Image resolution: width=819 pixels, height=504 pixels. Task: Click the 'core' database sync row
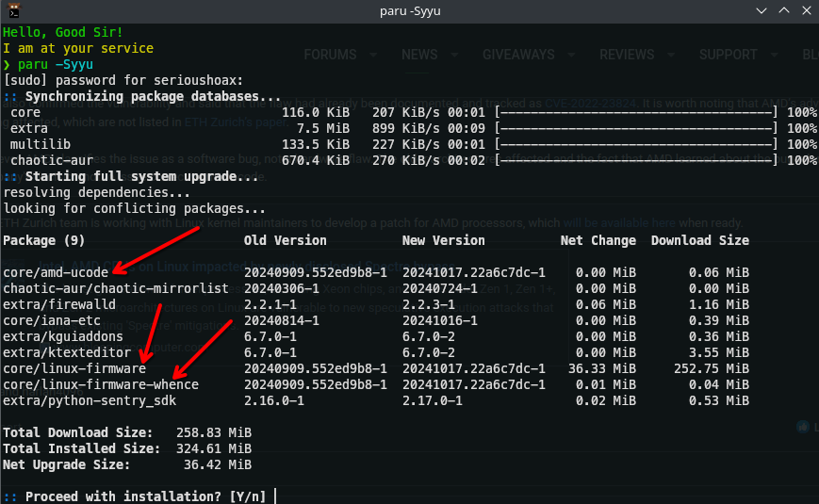pos(409,112)
